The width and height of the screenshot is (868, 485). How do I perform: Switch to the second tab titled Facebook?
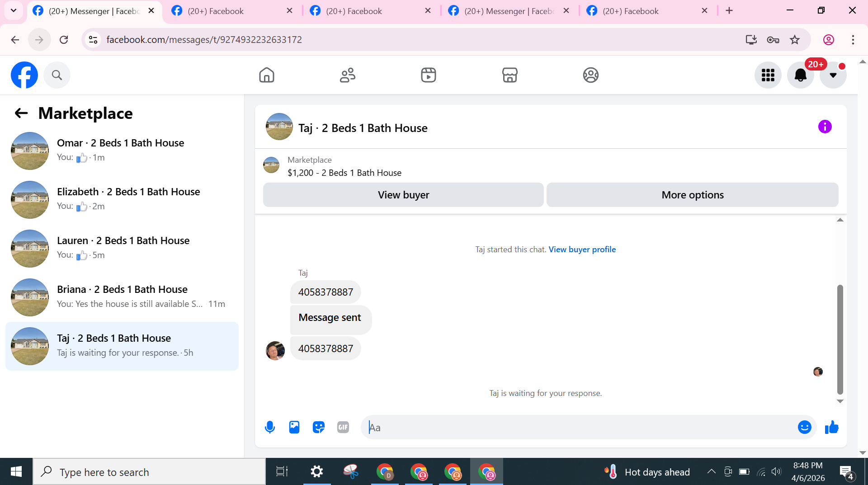click(x=233, y=11)
